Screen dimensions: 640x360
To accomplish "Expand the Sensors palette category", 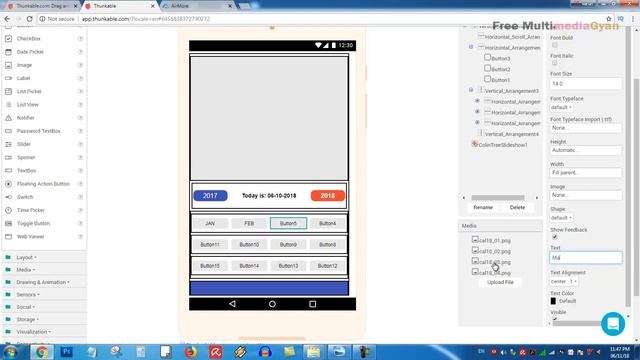I will [28, 294].
